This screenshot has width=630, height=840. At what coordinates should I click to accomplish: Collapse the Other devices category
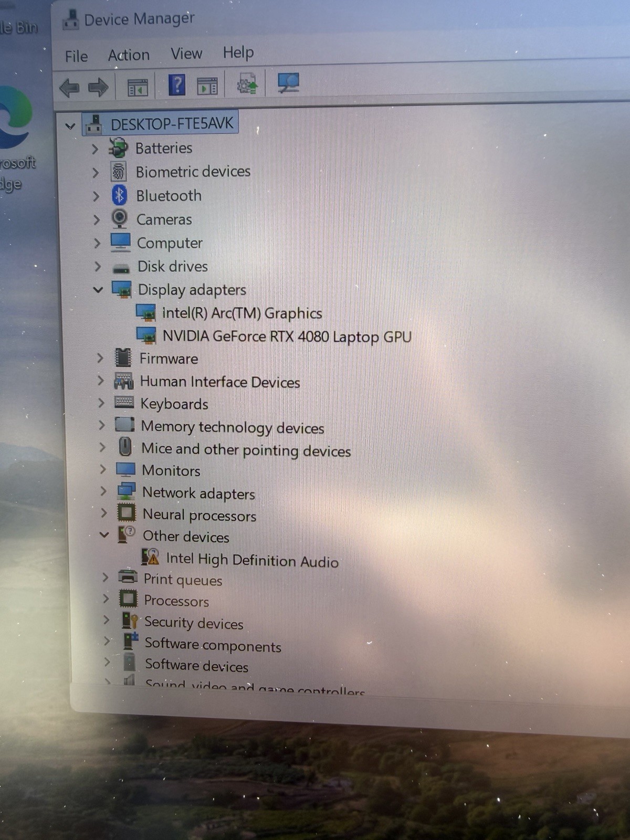tap(104, 535)
